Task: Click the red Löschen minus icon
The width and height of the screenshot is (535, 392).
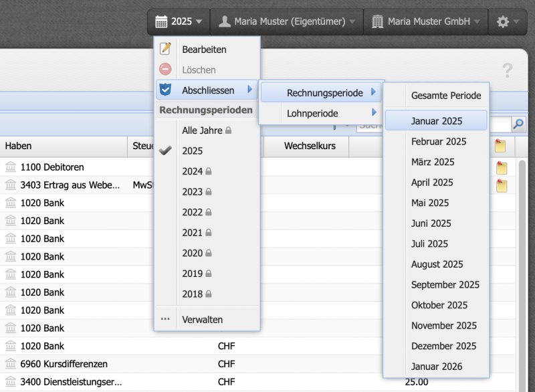Action: (x=165, y=68)
